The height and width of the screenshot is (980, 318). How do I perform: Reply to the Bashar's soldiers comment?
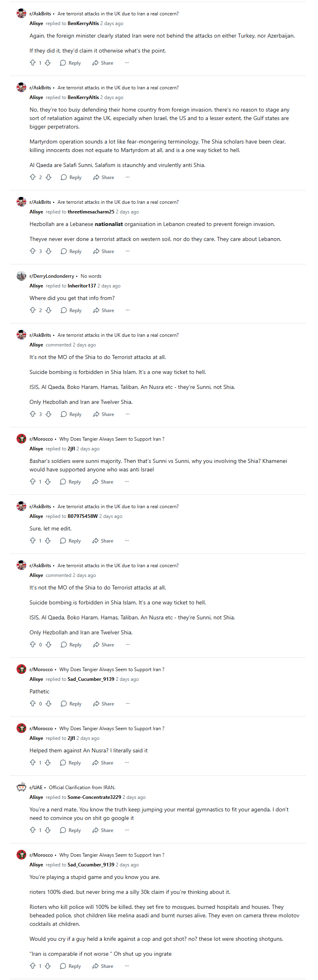click(x=70, y=482)
